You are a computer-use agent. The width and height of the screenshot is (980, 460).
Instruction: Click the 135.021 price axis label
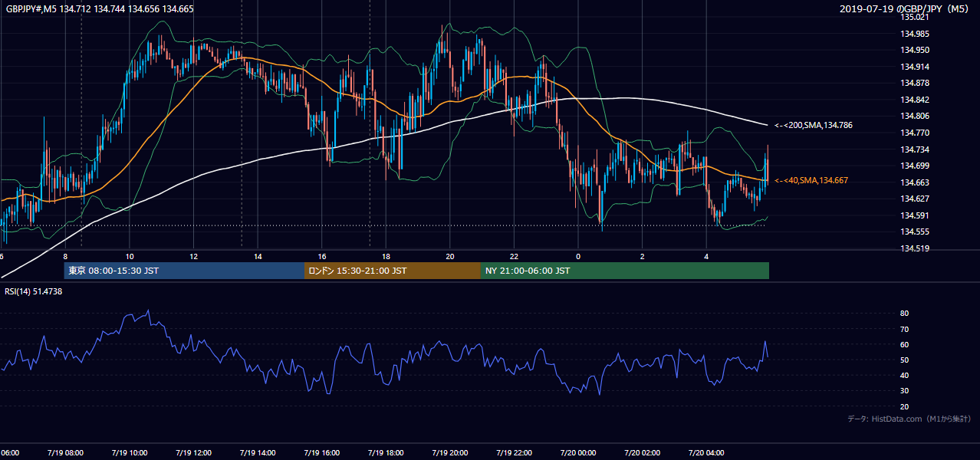point(915,17)
